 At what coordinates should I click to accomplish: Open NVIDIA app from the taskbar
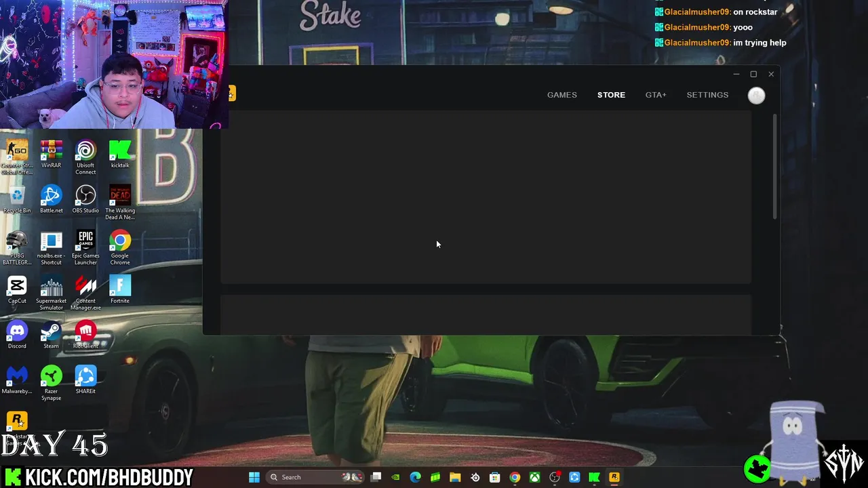pyautogui.click(x=396, y=477)
